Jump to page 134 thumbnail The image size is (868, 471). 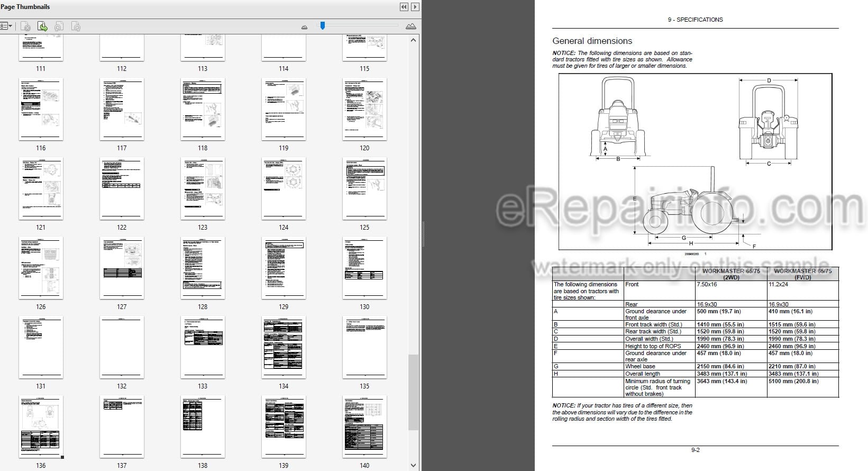pos(284,347)
